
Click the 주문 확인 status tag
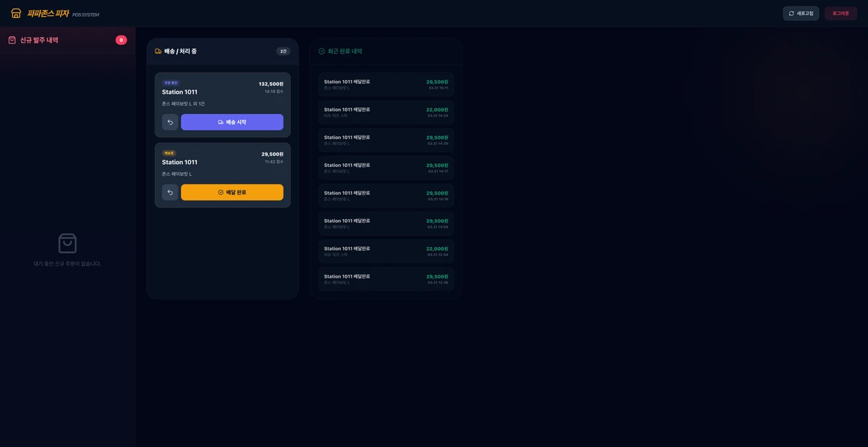[x=171, y=82]
